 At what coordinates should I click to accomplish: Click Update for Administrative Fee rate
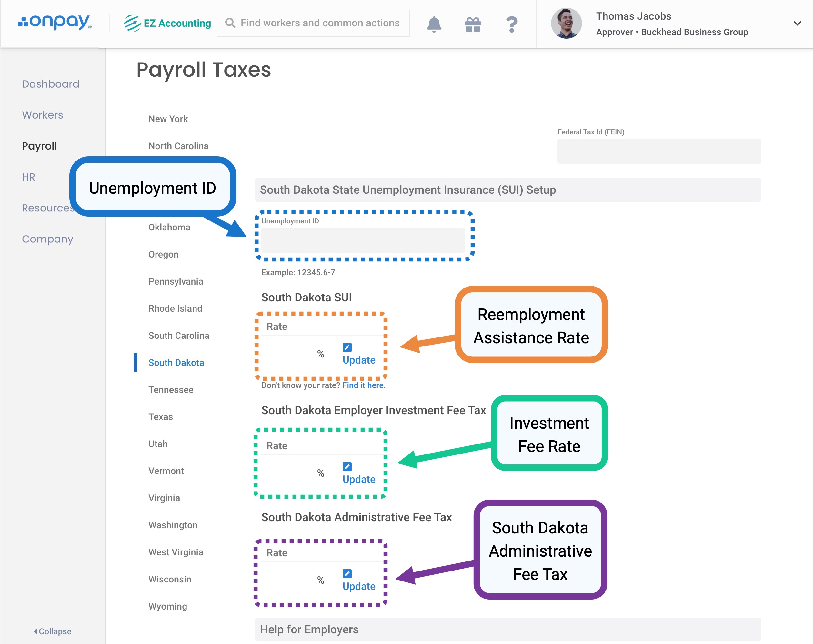[x=359, y=586]
